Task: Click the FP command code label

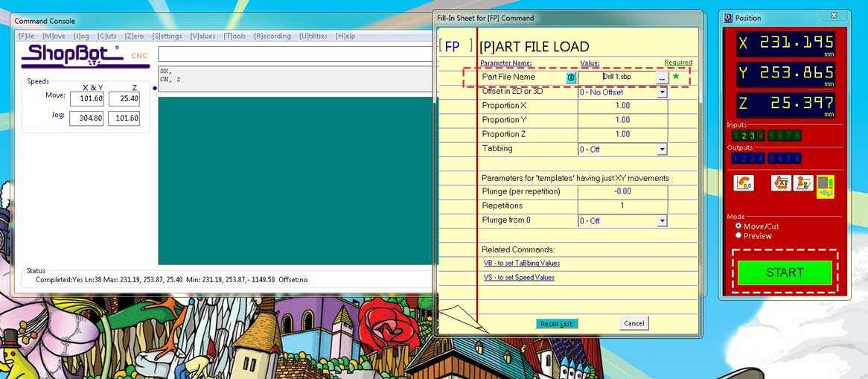Action: [x=453, y=47]
